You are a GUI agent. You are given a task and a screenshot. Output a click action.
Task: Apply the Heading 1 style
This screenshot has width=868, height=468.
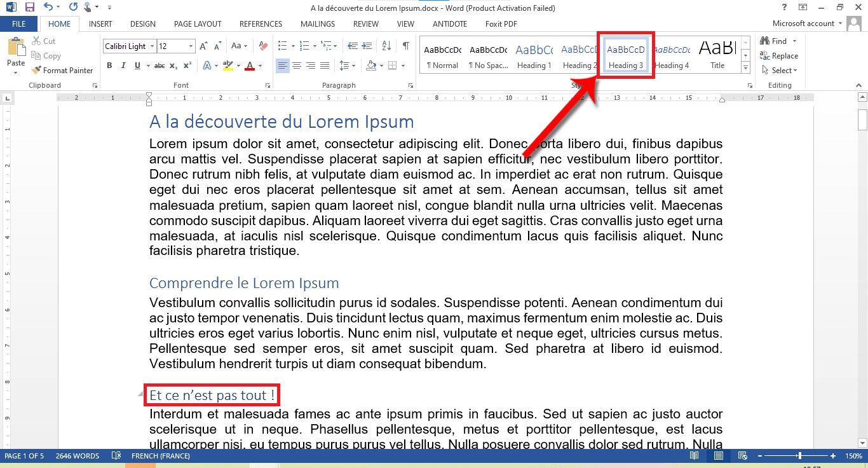tap(534, 56)
